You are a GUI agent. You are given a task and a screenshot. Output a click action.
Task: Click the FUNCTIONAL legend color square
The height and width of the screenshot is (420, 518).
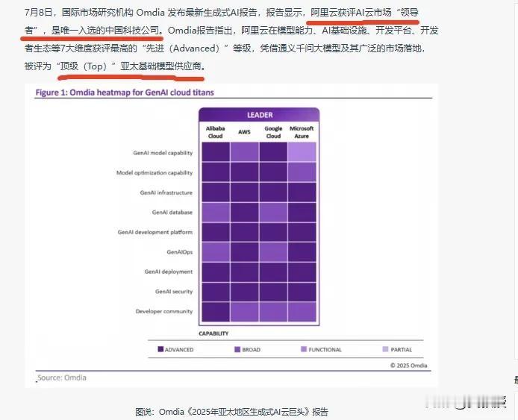pyautogui.click(x=304, y=349)
